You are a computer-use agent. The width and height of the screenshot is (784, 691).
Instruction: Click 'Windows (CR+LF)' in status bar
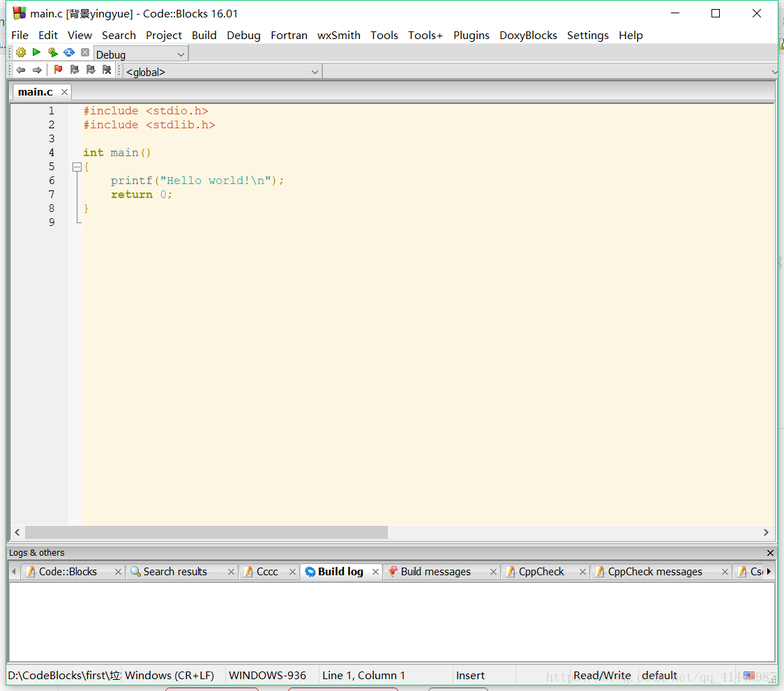click(x=169, y=676)
